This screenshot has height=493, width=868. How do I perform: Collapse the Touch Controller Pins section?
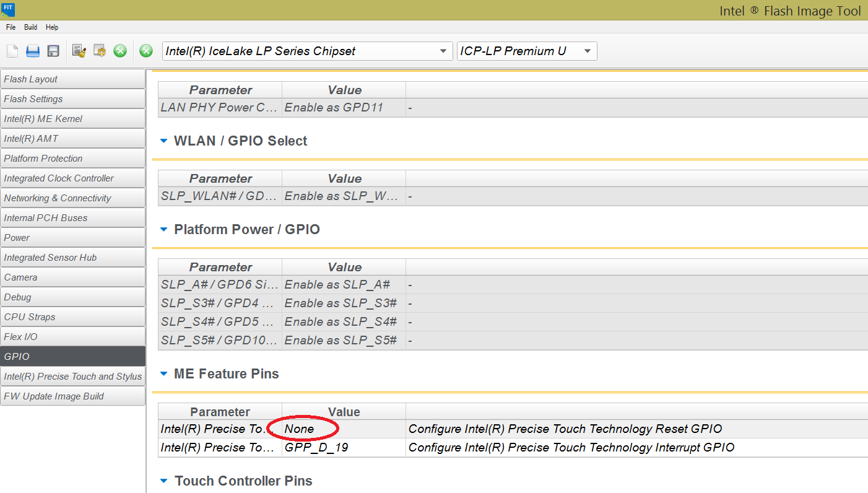click(164, 481)
